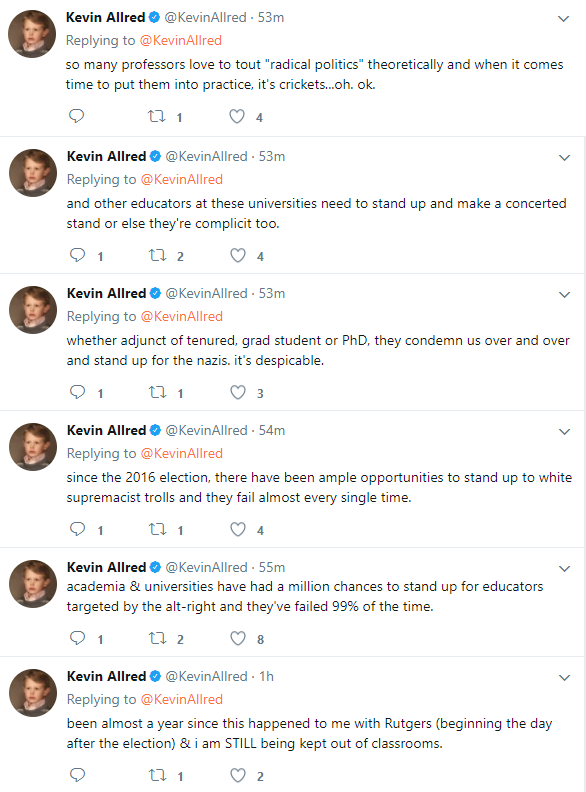Retweet the tweet about educators being complicit

pos(158,256)
